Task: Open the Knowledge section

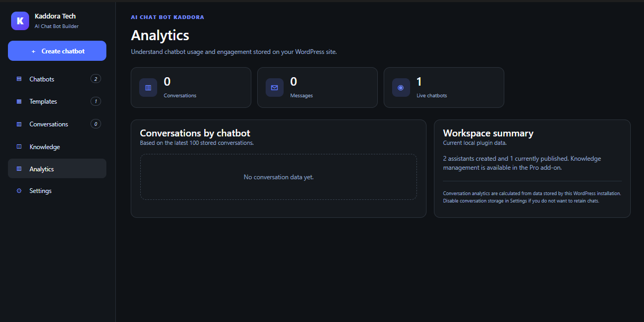Action: tap(57, 147)
